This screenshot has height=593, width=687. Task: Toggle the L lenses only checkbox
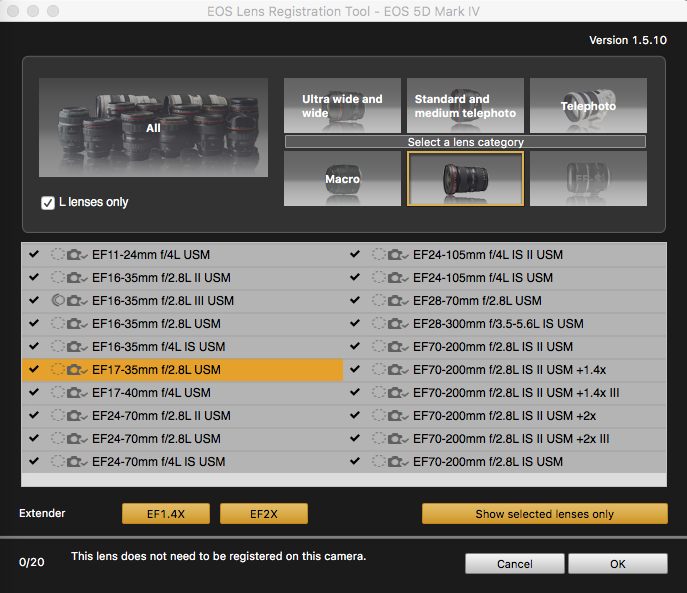coord(48,202)
